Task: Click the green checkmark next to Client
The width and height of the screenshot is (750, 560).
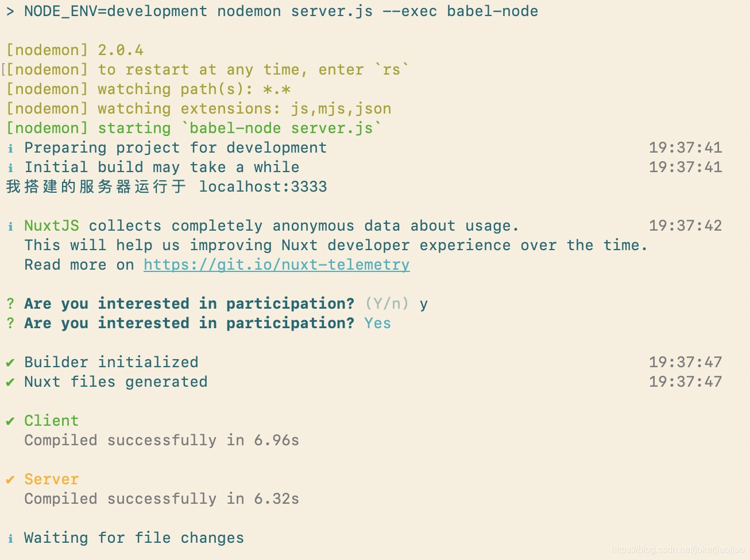Action: click(10, 421)
